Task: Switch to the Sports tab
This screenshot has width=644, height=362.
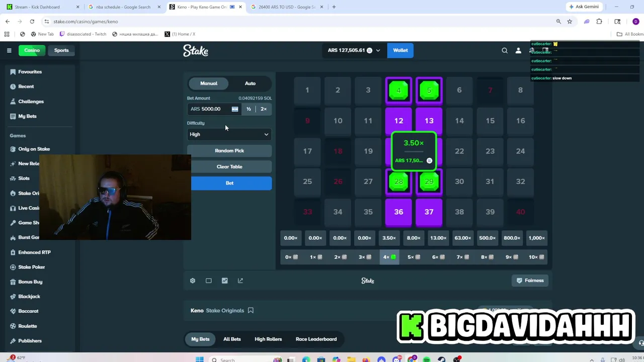Action: tap(61, 50)
